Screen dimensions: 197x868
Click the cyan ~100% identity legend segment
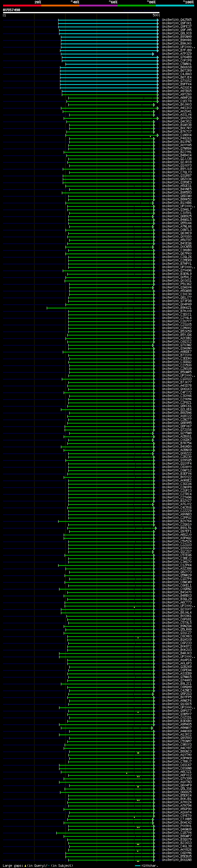[x=175, y=6]
